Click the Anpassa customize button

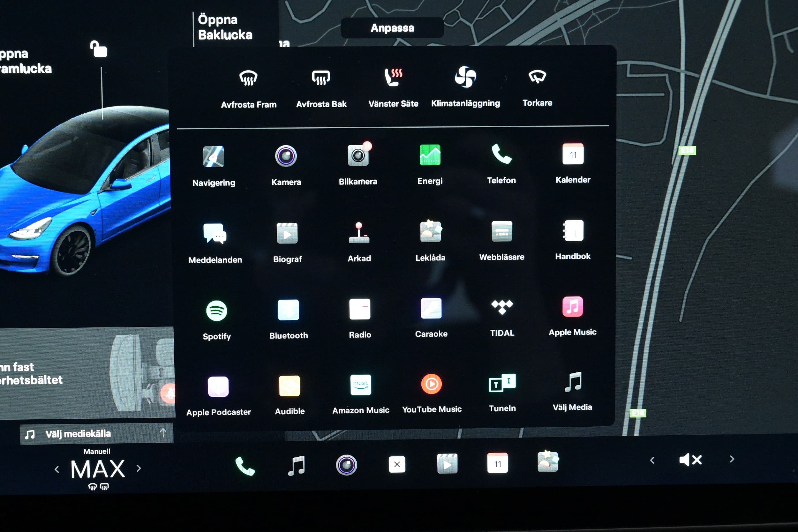(x=392, y=28)
